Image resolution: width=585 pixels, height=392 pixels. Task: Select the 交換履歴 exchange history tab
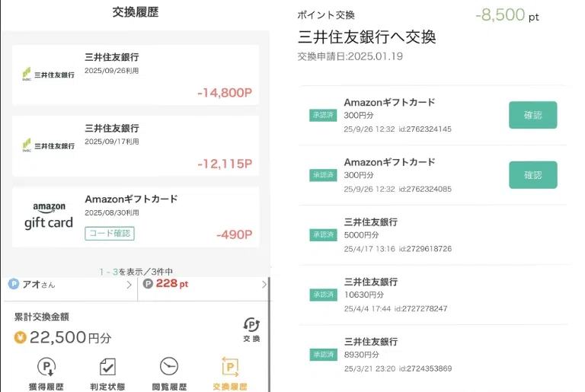pyautogui.click(x=230, y=373)
